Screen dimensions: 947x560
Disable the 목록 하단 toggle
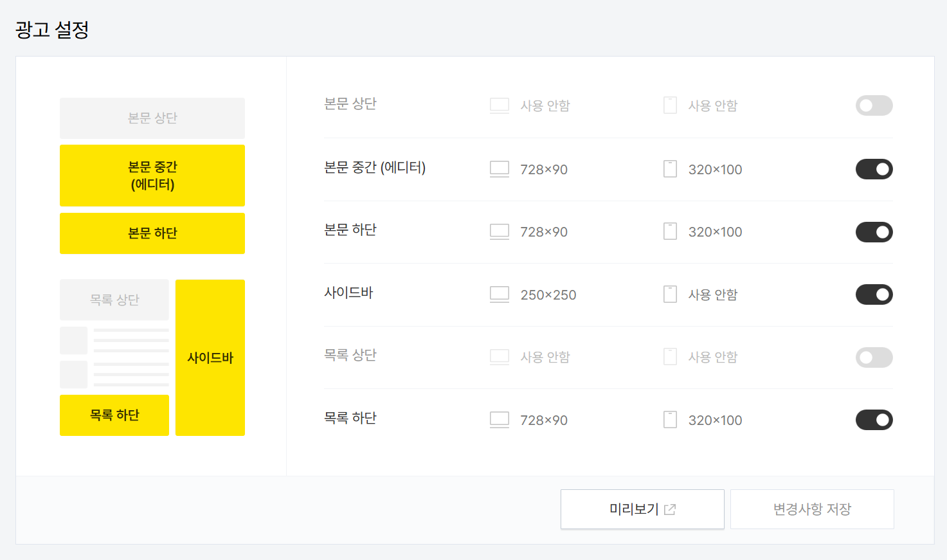pyautogui.click(x=874, y=419)
